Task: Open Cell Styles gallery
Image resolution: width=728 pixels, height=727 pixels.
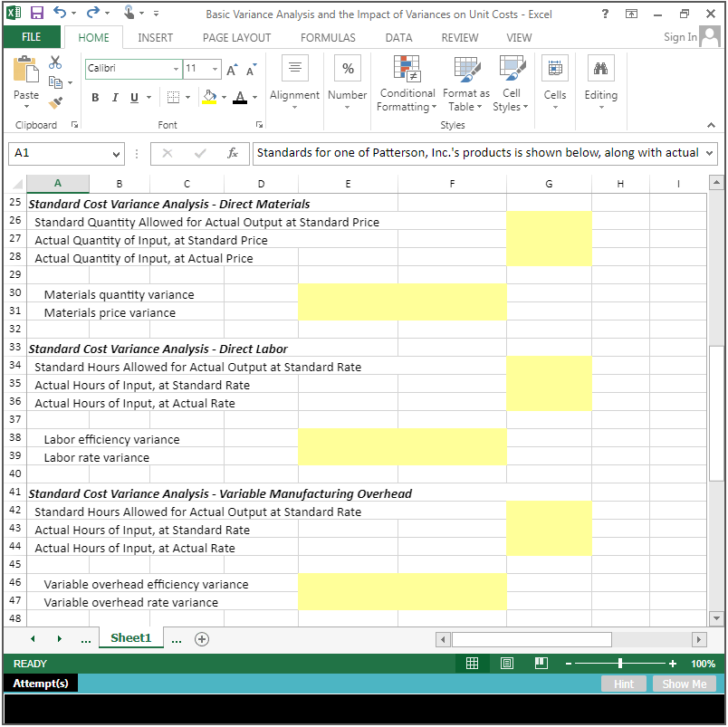Action: pos(512,84)
